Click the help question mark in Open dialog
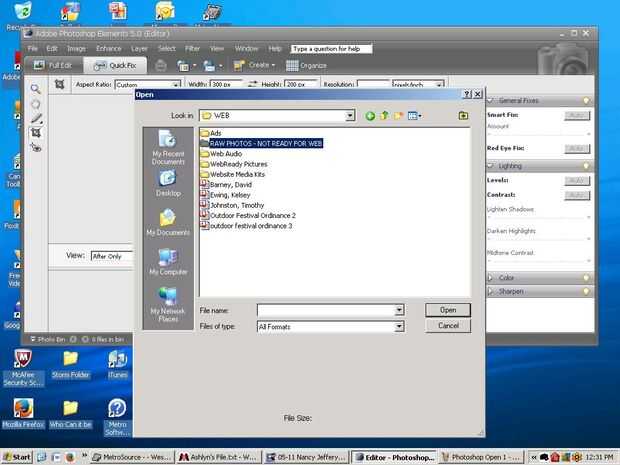Screen dimensions: 620x465 (x=467, y=94)
